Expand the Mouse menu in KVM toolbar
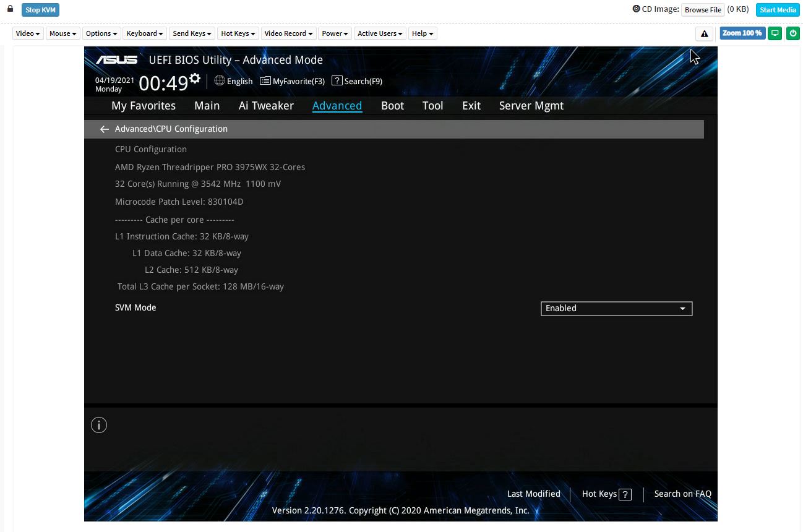Image resolution: width=803 pixels, height=532 pixels. point(62,33)
